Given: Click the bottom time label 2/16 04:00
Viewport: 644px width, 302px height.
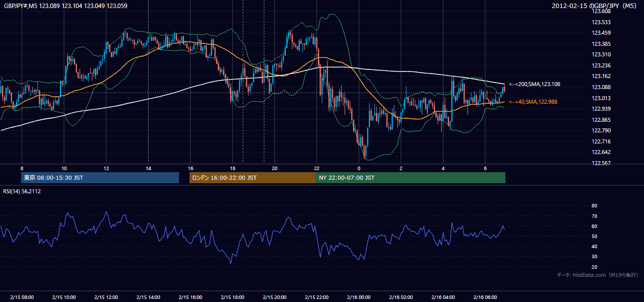Looking at the screenshot, I should (443, 297).
